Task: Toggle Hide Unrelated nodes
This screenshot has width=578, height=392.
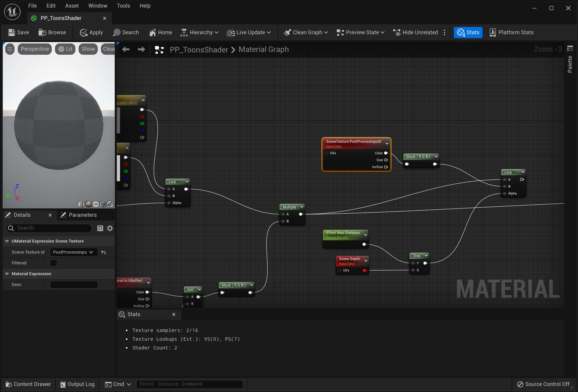Action: pos(415,33)
